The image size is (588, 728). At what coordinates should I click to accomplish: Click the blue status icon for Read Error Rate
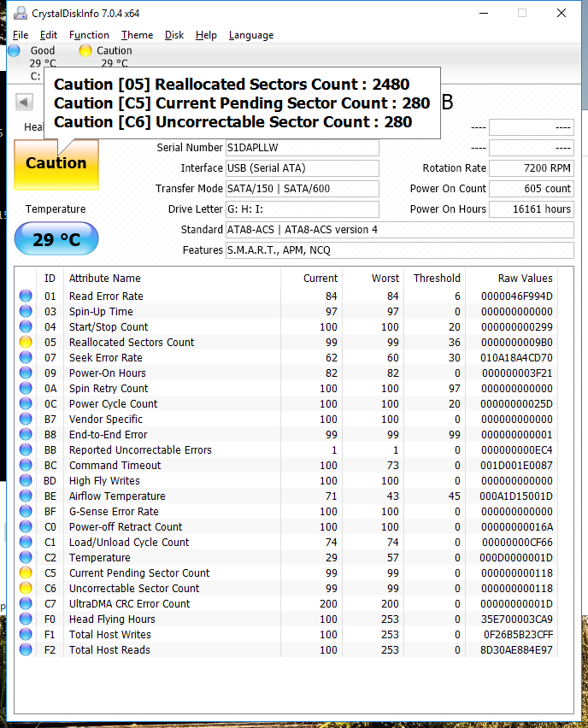[x=26, y=296]
